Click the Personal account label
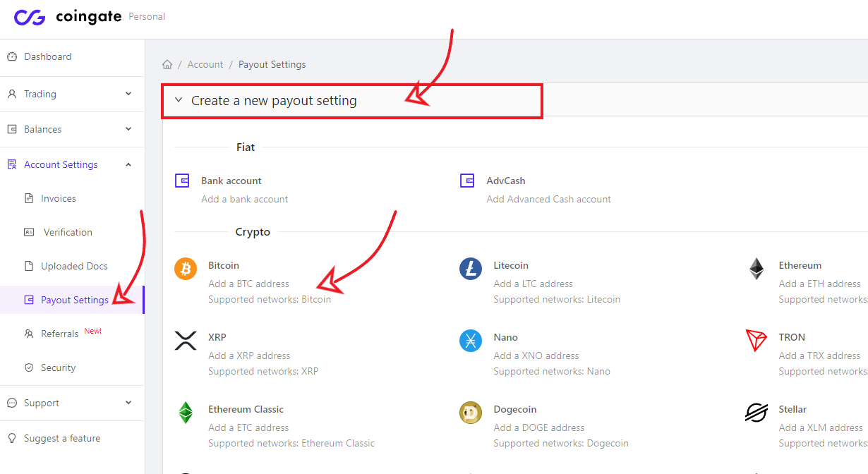The image size is (868, 474). 147,16
